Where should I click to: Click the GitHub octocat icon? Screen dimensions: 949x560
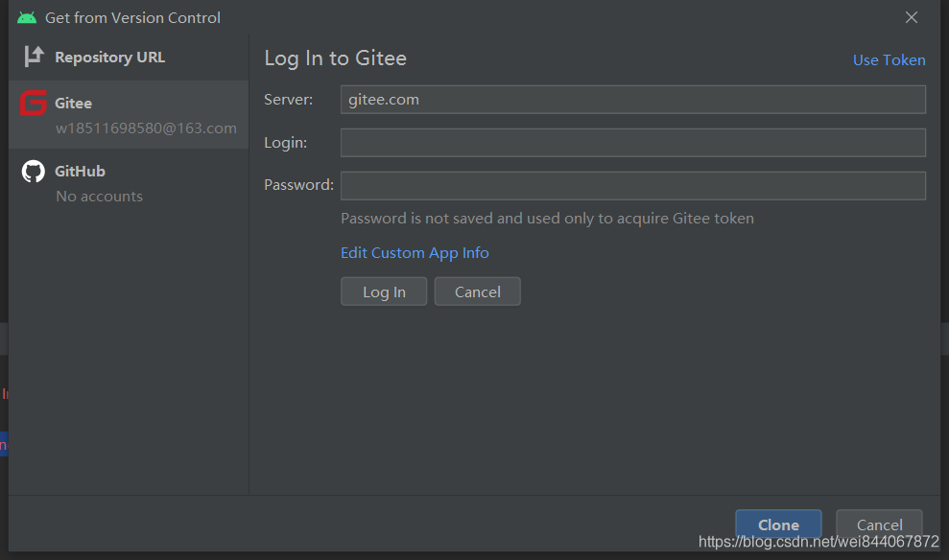(x=34, y=171)
